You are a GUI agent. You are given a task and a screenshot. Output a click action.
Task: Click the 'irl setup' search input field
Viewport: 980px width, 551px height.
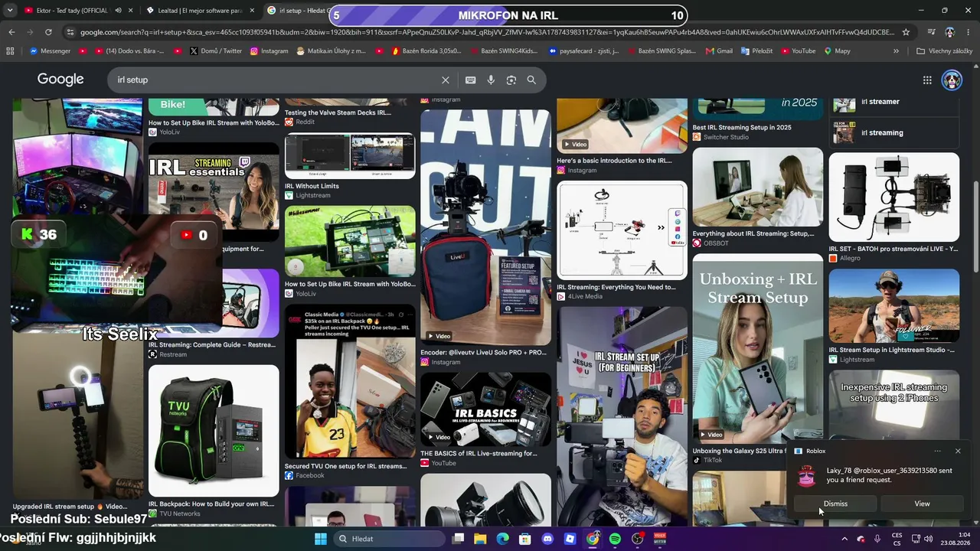pos(276,80)
